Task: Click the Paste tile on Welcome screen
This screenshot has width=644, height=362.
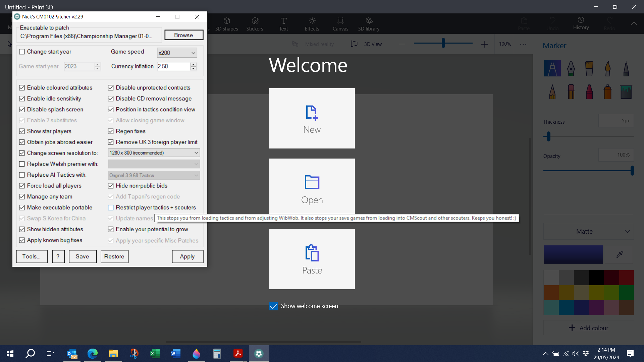Action: point(312,259)
